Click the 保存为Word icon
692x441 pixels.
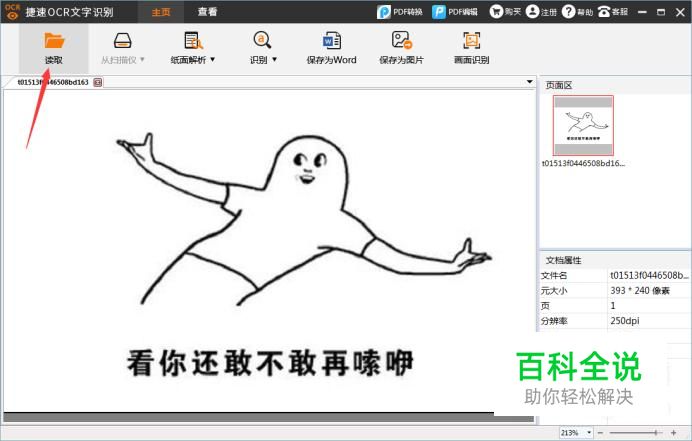tap(331, 41)
